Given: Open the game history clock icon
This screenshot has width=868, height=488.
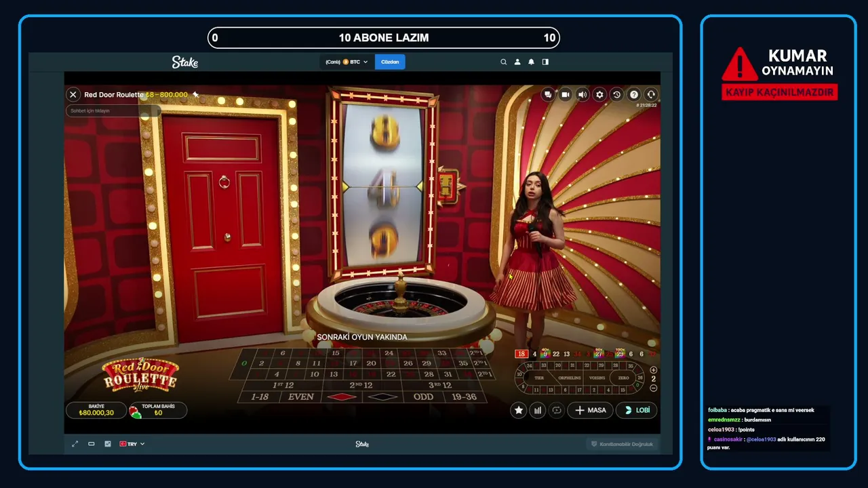Looking at the screenshot, I should 616,95.
